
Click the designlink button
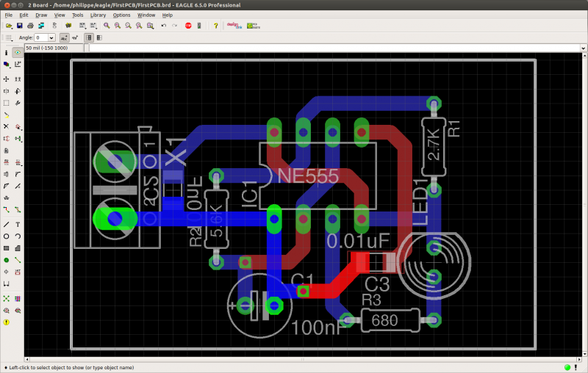coord(234,26)
